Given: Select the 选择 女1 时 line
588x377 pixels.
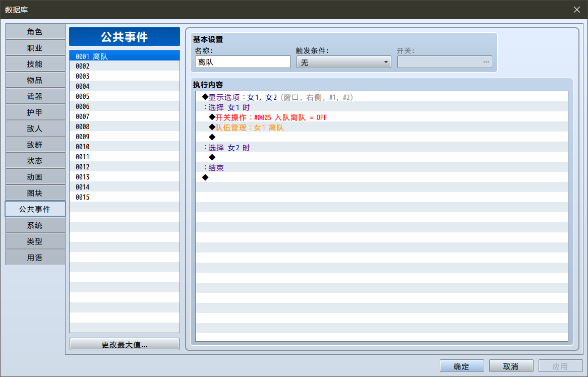Looking at the screenshot, I should click(x=382, y=107).
